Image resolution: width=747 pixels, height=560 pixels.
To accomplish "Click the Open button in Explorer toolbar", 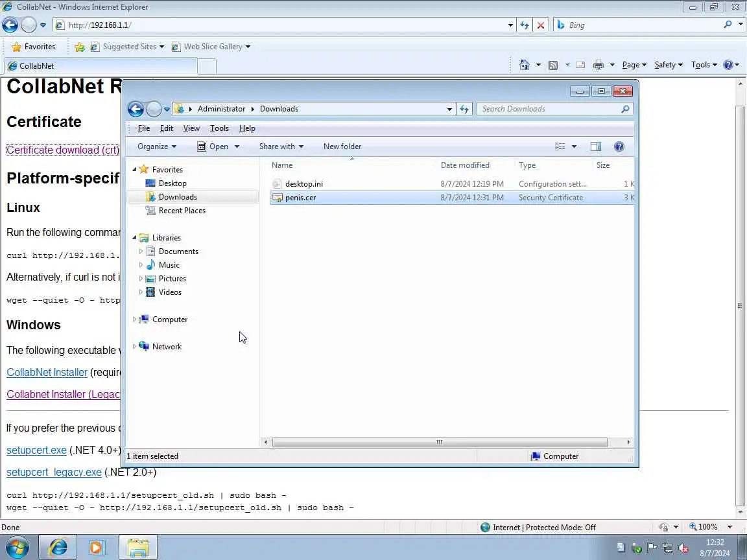I will pyautogui.click(x=213, y=146).
